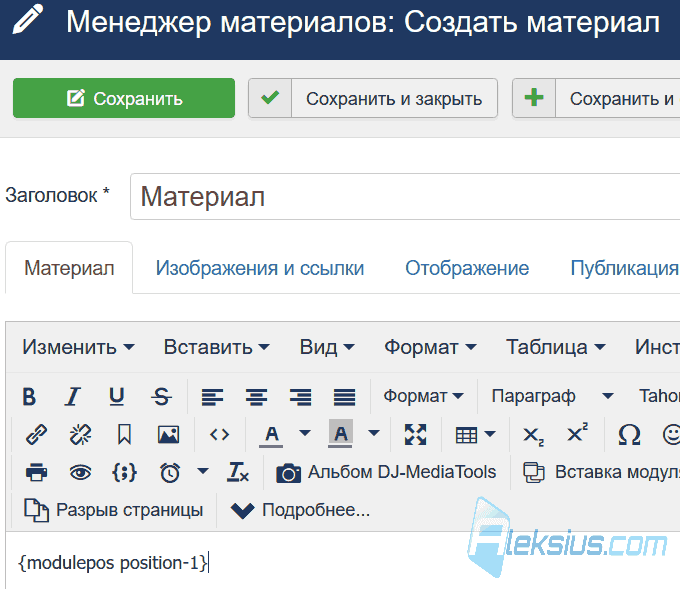Viewport: 680px width, 589px height.
Task: Remove link with the broken chain icon
Action: (80, 434)
